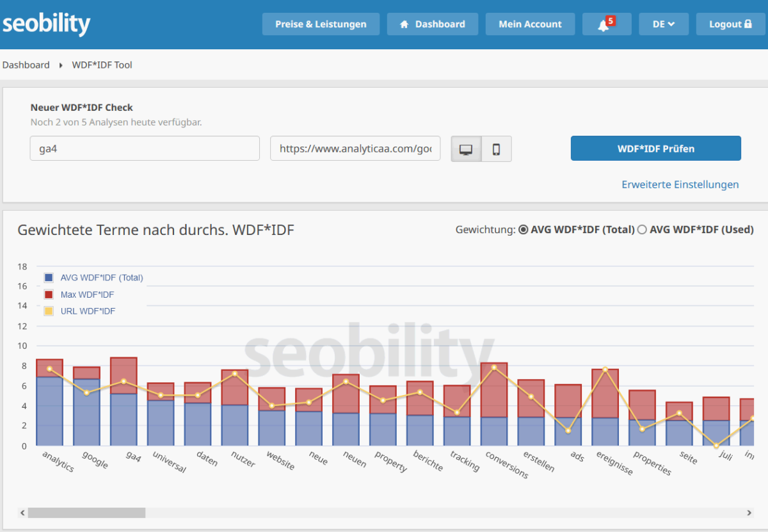
Task: Open the Preise & Leistungen menu
Action: click(321, 24)
